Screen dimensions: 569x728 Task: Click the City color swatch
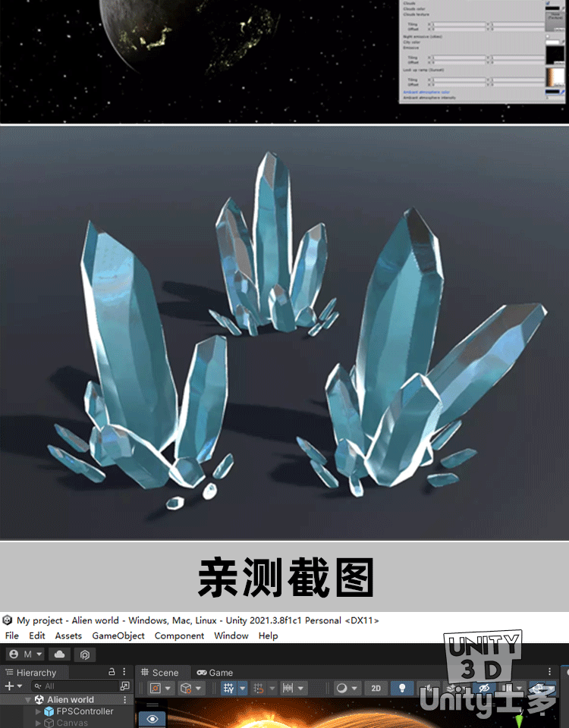point(552,42)
